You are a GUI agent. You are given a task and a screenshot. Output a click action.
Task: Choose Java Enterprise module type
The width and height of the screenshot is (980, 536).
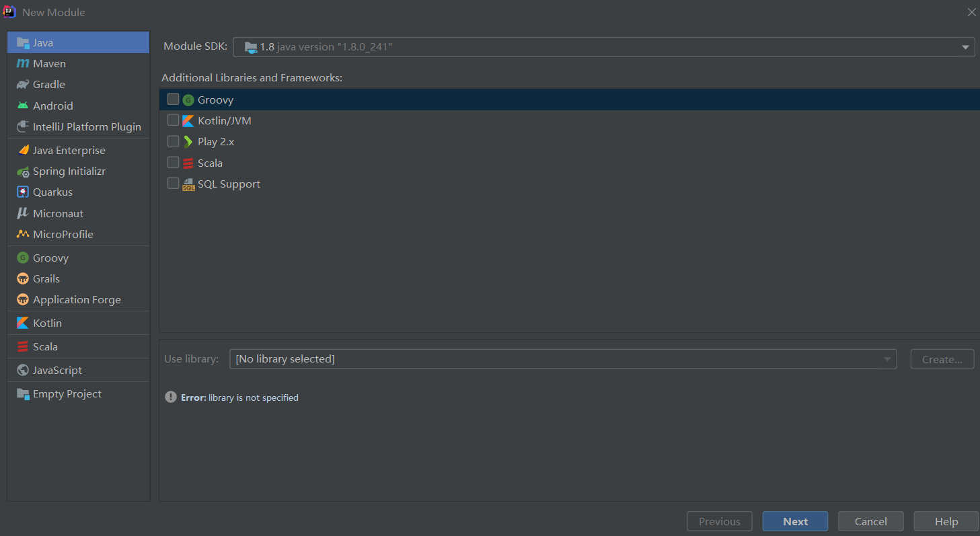[x=78, y=150]
